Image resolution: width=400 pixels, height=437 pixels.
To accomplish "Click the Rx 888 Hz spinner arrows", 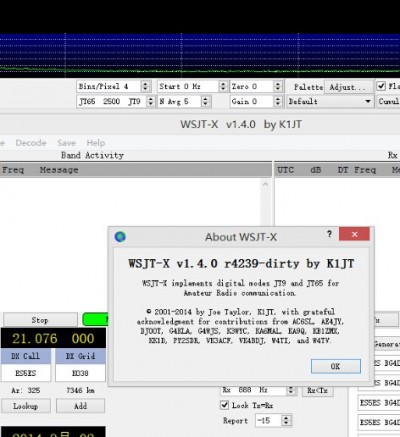I will point(291,390).
